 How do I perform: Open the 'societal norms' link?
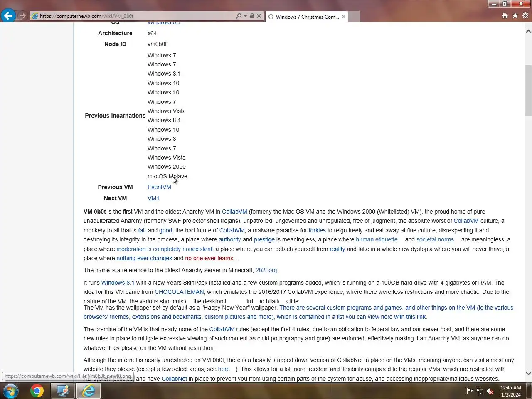tap(435, 239)
